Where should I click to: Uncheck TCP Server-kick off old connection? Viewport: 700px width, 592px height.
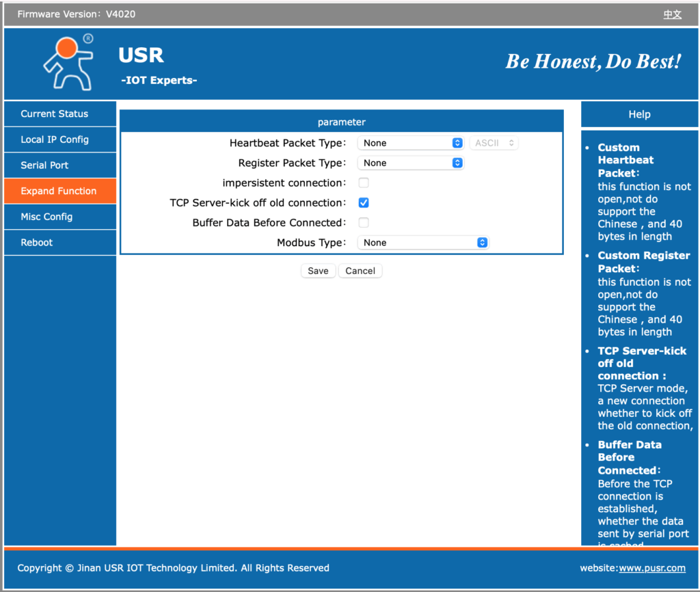pyautogui.click(x=364, y=203)
